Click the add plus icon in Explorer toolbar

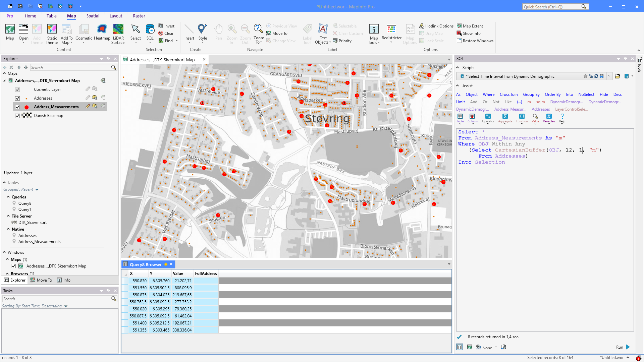[5, 67]
